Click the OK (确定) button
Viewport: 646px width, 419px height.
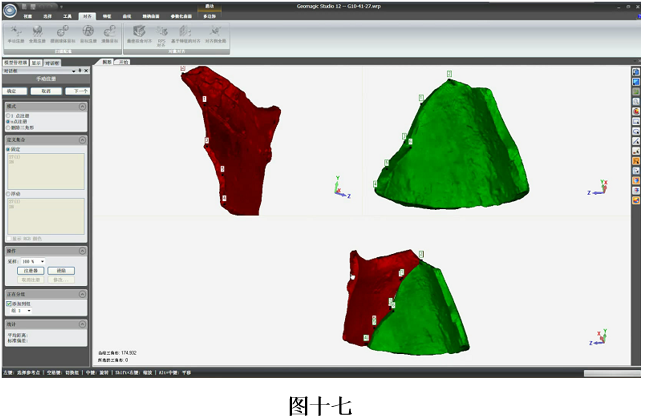[14, 91]
